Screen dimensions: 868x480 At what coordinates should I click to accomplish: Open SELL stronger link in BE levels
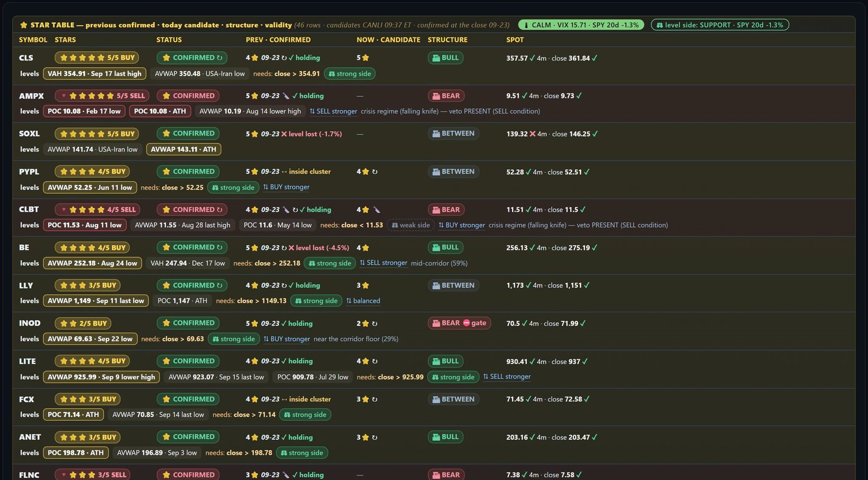[x=383, y=263]
